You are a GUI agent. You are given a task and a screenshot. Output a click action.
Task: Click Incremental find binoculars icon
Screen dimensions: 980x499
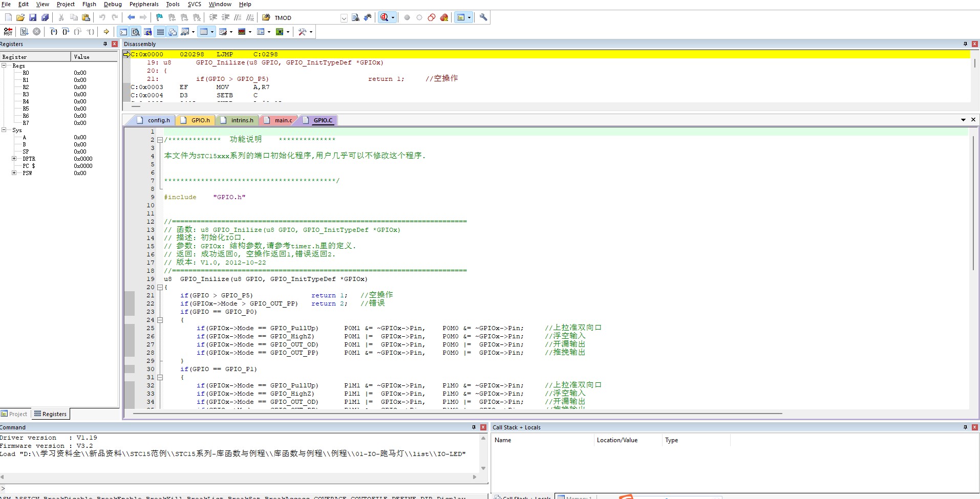pos(368,17)
